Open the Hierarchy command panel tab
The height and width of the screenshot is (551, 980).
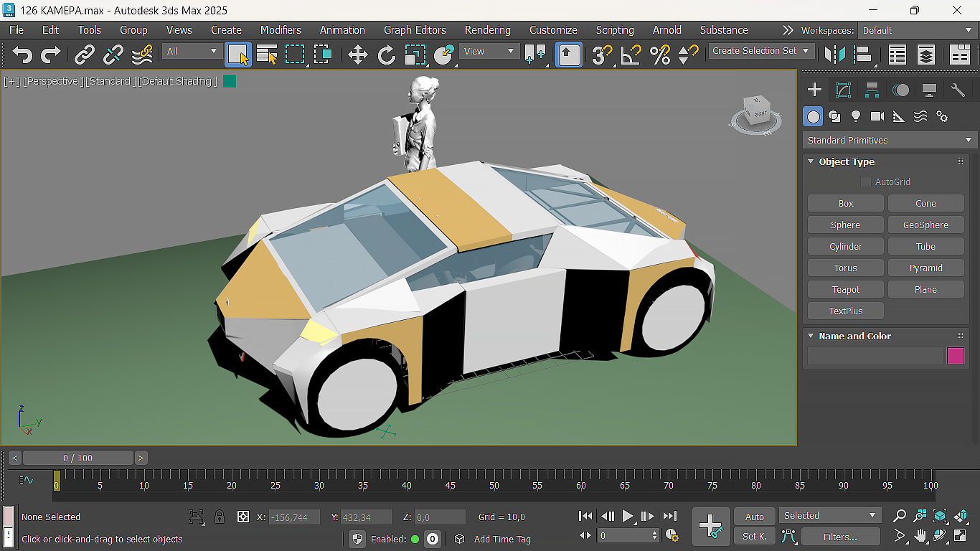[872, 90]
